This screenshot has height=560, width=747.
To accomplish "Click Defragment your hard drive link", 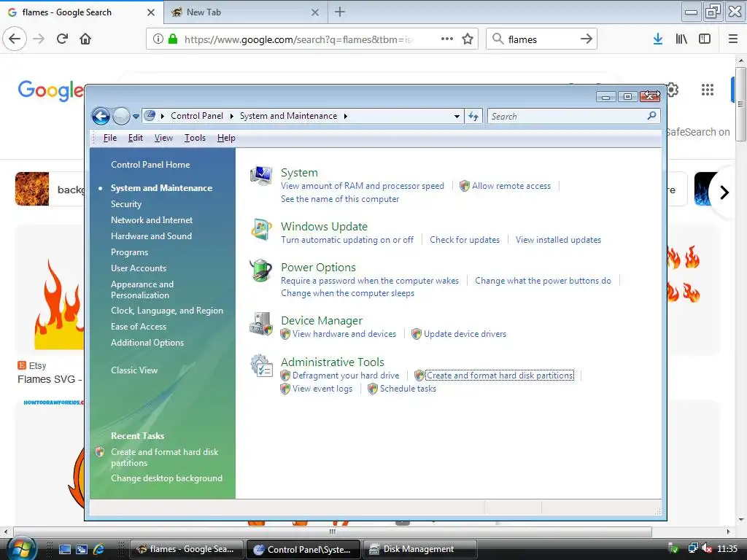I will click(346, 376).
